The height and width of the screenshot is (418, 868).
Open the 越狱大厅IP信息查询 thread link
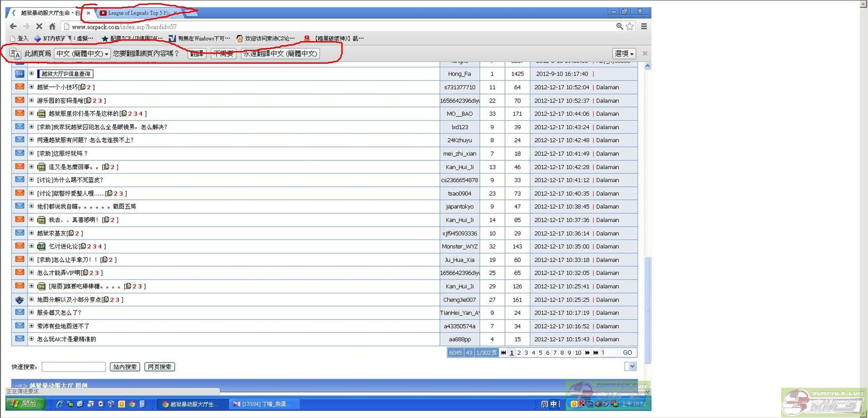[x=66, y=74]
